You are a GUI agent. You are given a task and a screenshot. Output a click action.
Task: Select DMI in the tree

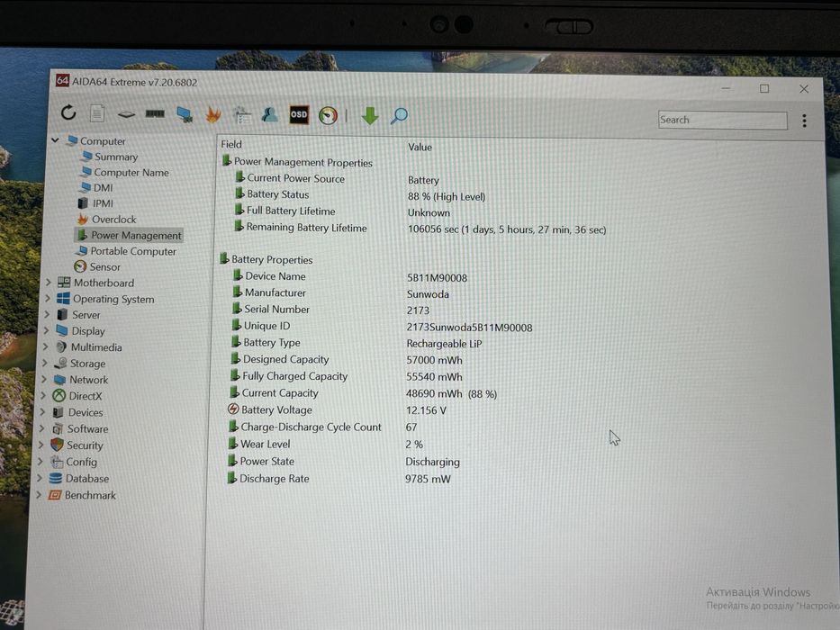pyautogui.click(x=96, y=187)
